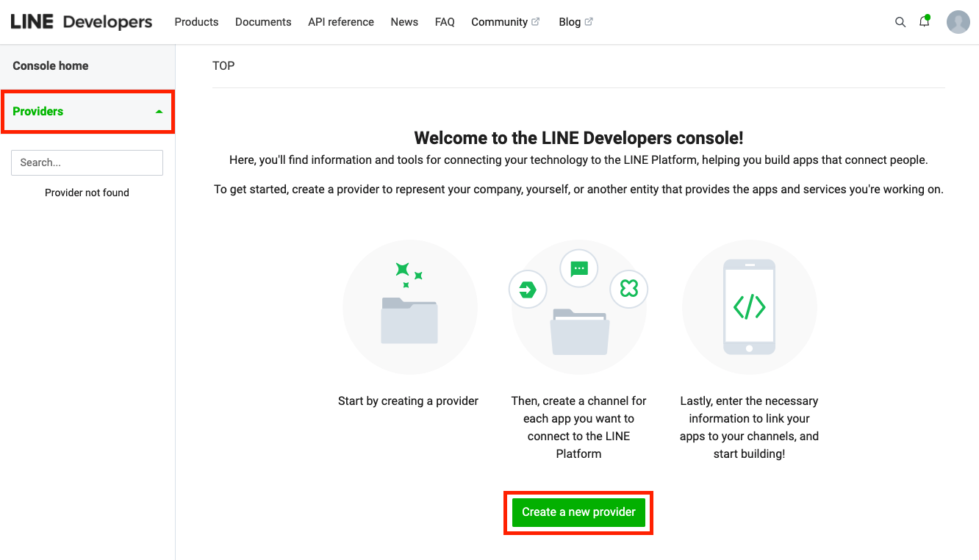Open the user profile avatar

(958, 22)
